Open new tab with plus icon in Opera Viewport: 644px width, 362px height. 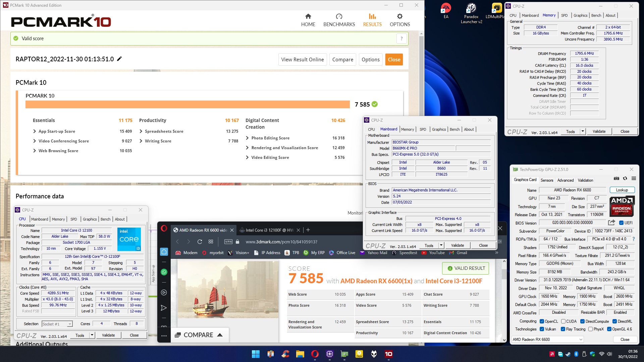pyautogui.click(x=308, y=230)
